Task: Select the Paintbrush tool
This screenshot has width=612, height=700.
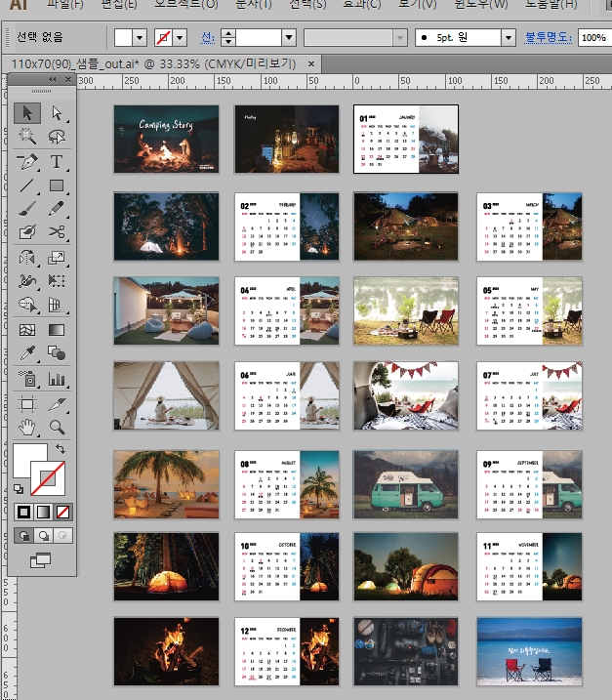Action: (27, 209)
